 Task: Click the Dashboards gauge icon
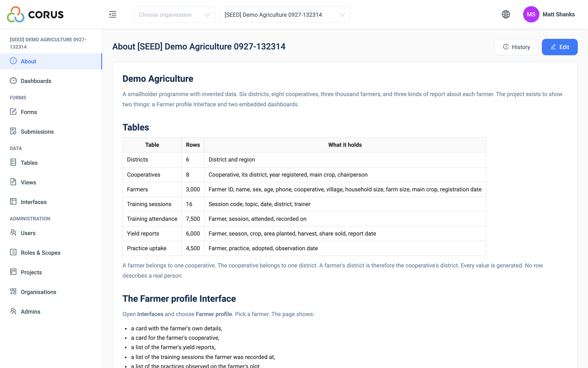pyautogui.click(x=13, y=81)
